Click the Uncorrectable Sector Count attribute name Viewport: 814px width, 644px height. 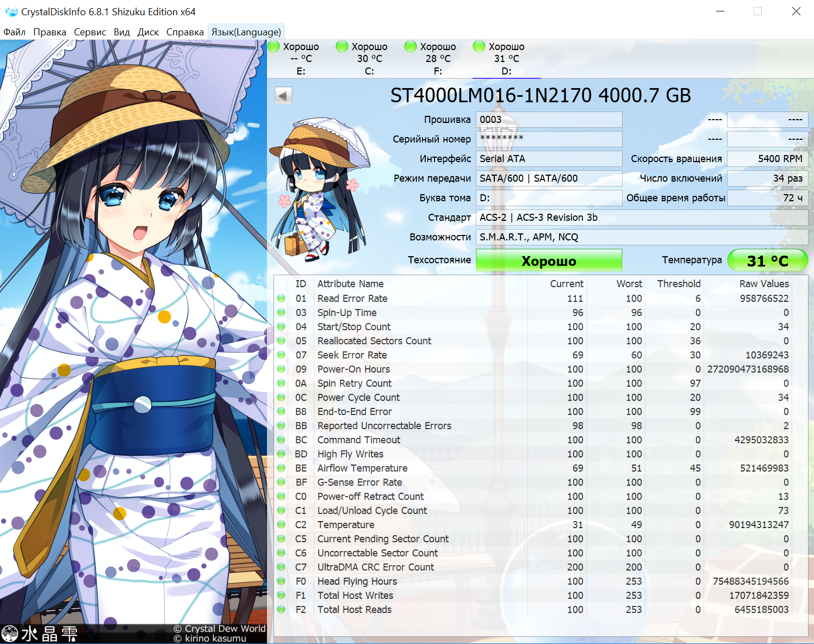(377, 553)
